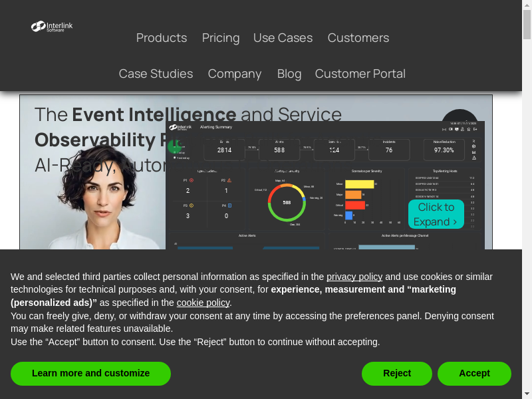Open the Use Cases menu item
The height and width of the screenshot is (399, 532).
283,38
